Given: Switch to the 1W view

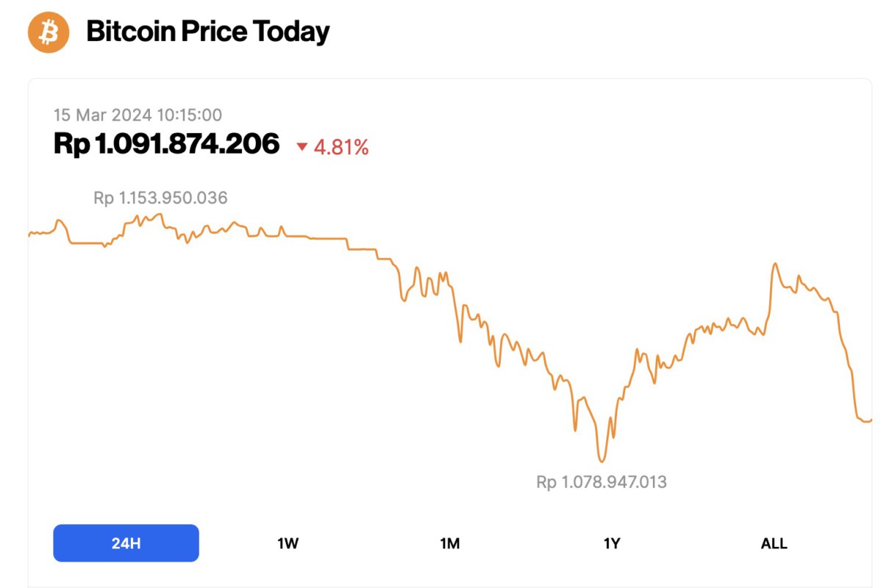Looking at the screenshot, I should (x=288, y=542).
